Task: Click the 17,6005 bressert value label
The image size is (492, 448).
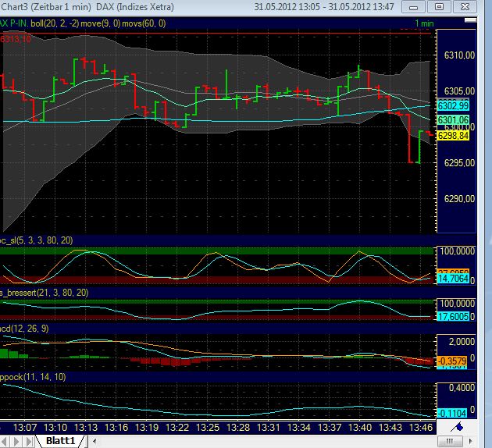Action: coord(453,317)
